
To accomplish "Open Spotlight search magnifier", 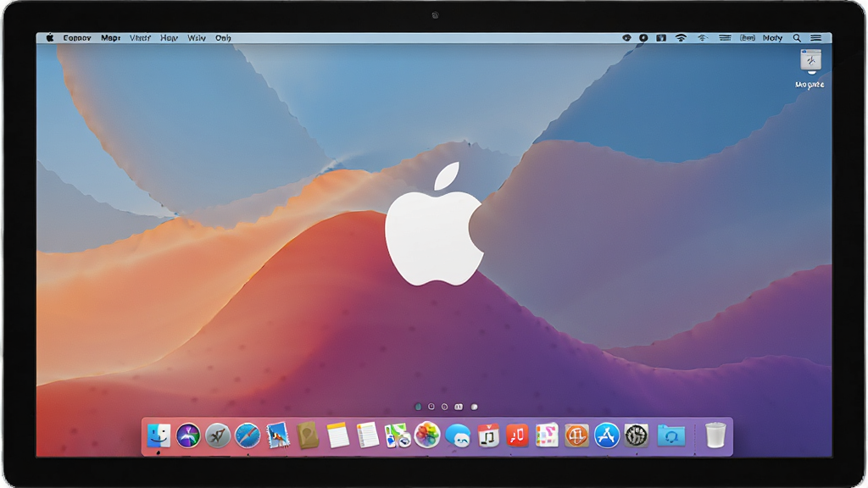I will pyautogui.click(x=797, y=38).
